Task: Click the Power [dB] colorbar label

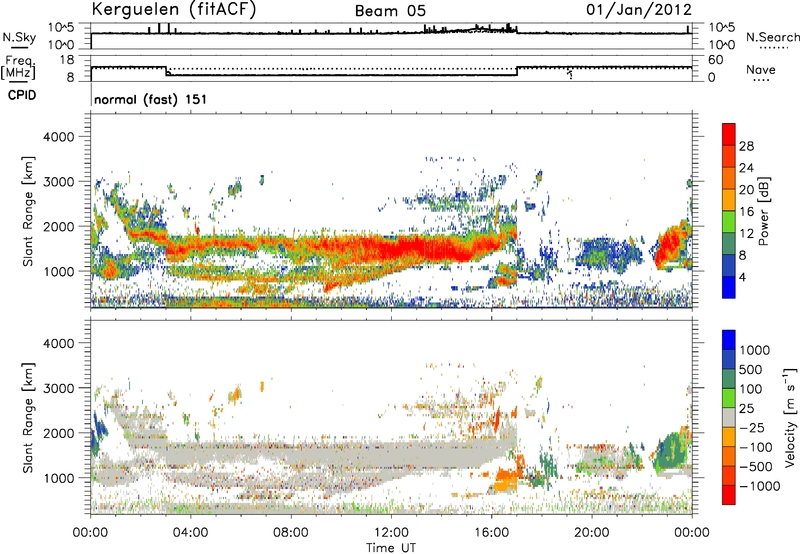Action: (x=763, y=211)
